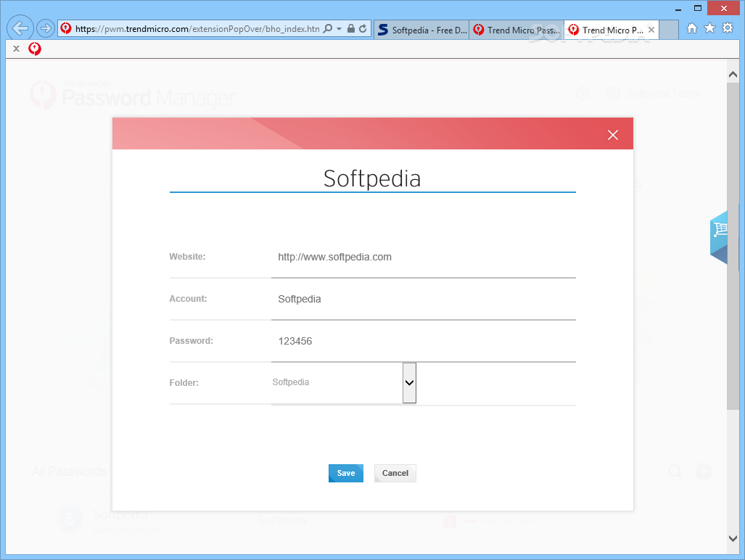Refresh the page with reload icon

(x=363, y=28)
